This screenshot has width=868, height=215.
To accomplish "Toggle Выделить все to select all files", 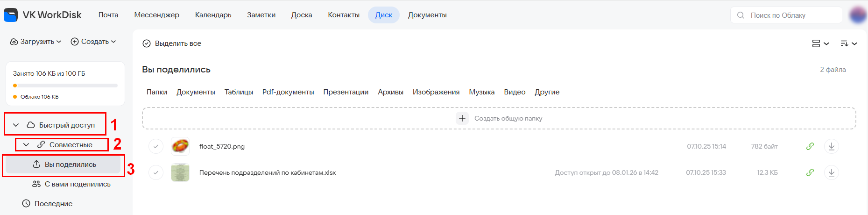I will [x=172, y=43].
